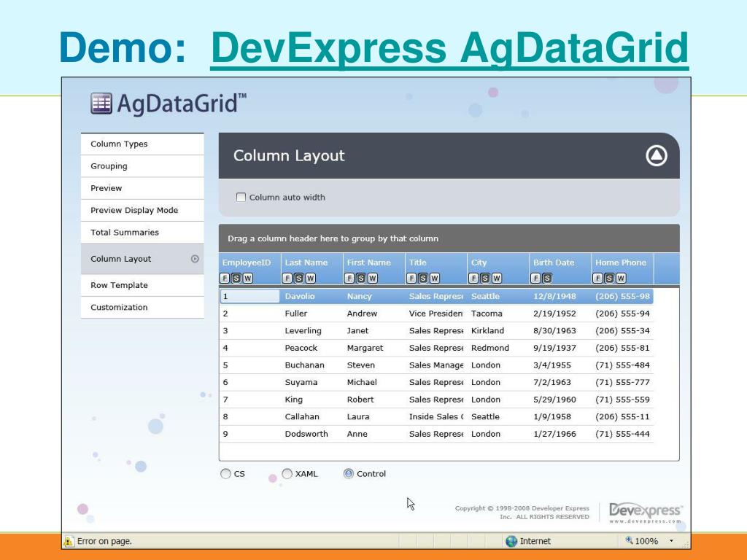Collapse the Column Layout panel arrow
747x560 pixels.
pos(657,156)
